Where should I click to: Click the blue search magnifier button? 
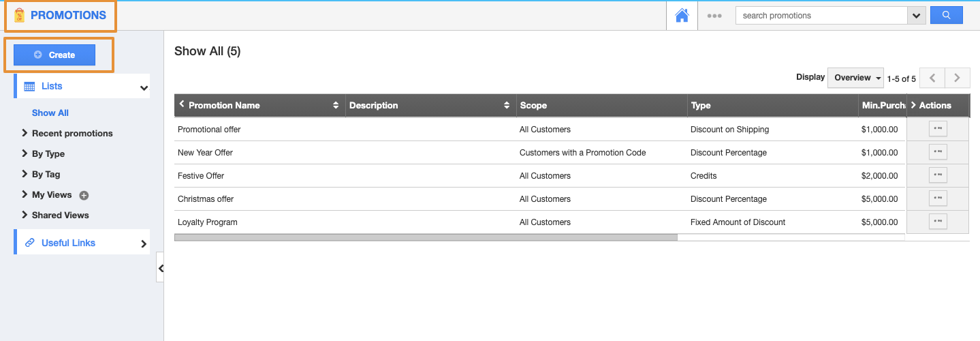pyautogui.click(x=946, y=15)
